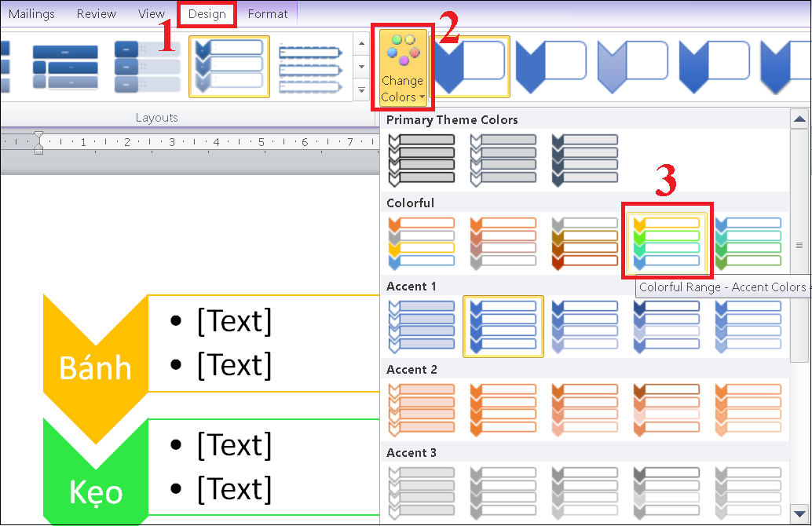Select the Vertical Chevron List layout thumbnail
The width and height of the screenshot is (812, 526).
pyautogui.click(x=229, y=67)
